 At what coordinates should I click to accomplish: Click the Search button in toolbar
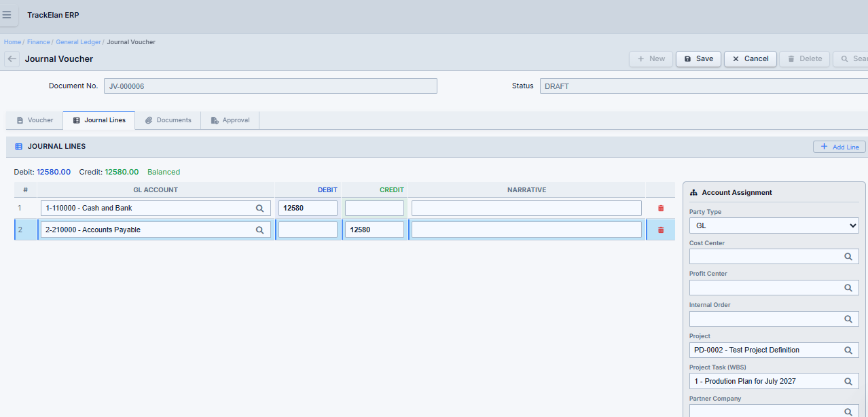tap(850, 59)
